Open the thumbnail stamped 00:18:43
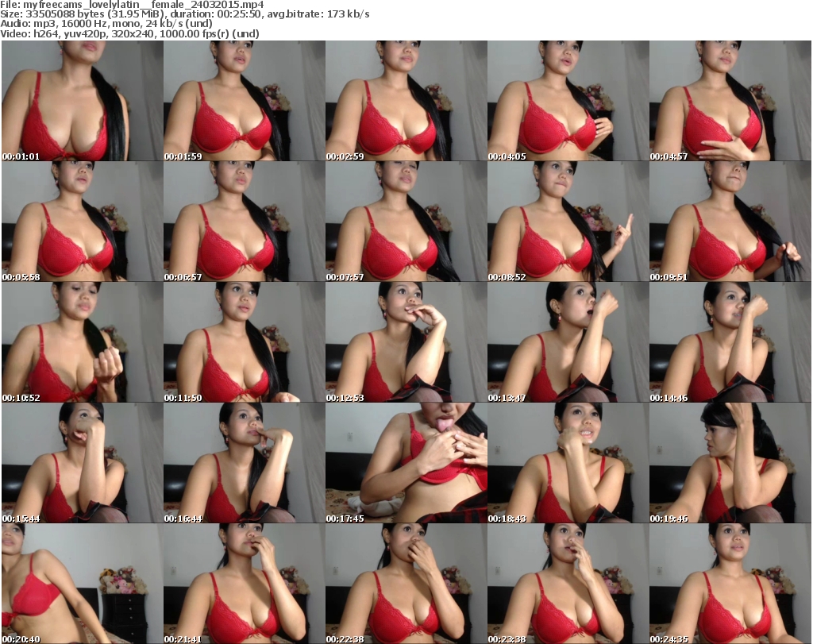813x644 pixels. (568, 463)
